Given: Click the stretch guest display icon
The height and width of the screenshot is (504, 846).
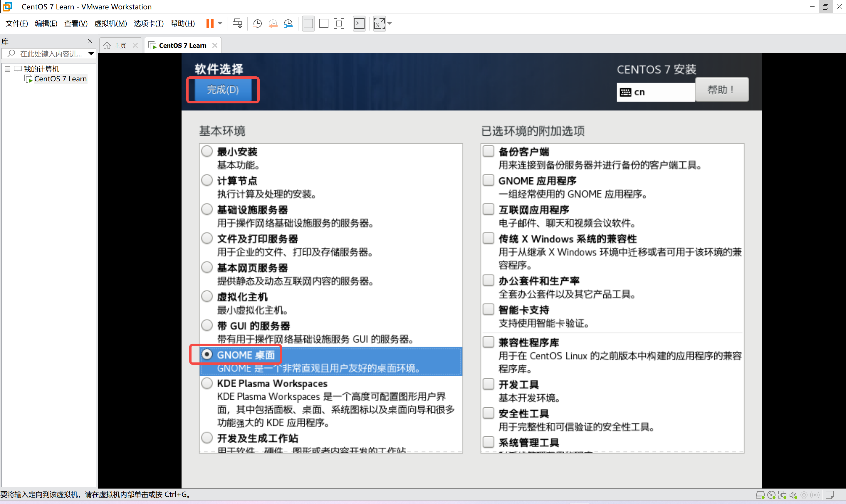Looking at the screenshot, I should (379, 23).
